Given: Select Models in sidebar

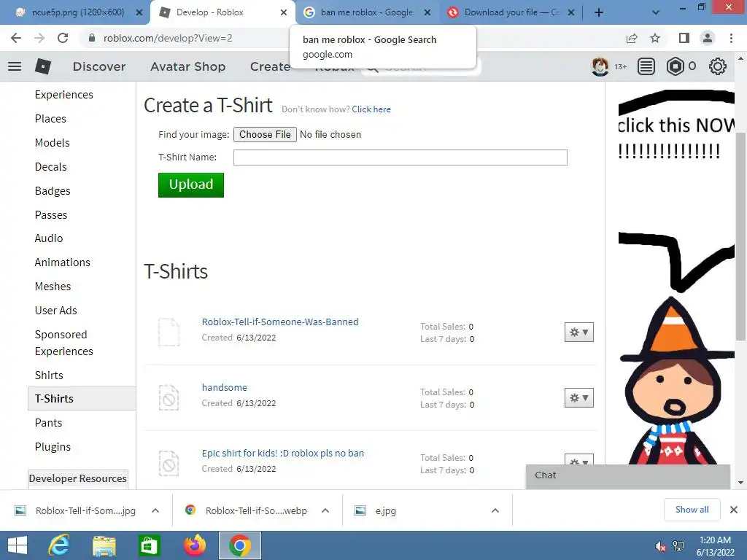Looking at the screenshot, I should pos(53,143).
